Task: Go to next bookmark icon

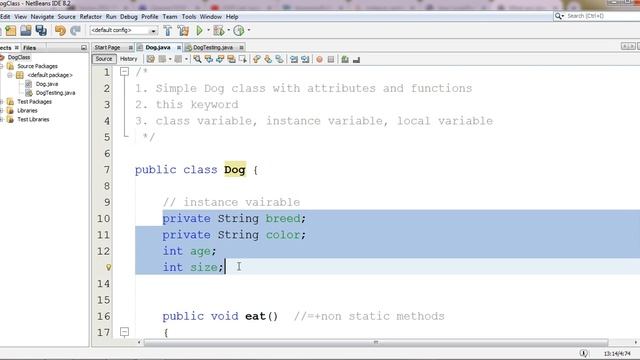Action: coord(268,59)
